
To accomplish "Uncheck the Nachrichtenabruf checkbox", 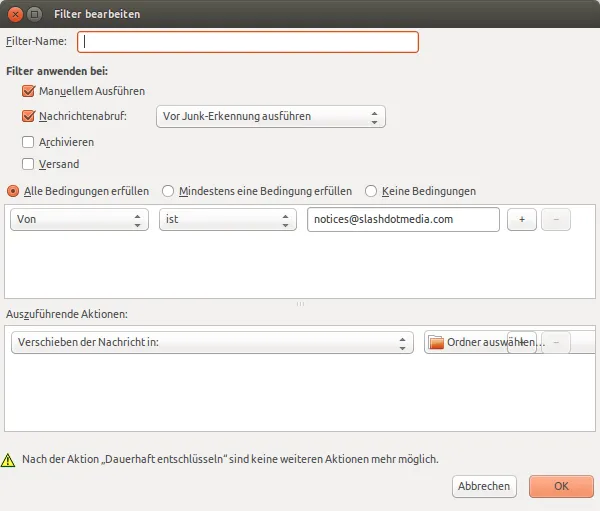I will click(28, 116).
